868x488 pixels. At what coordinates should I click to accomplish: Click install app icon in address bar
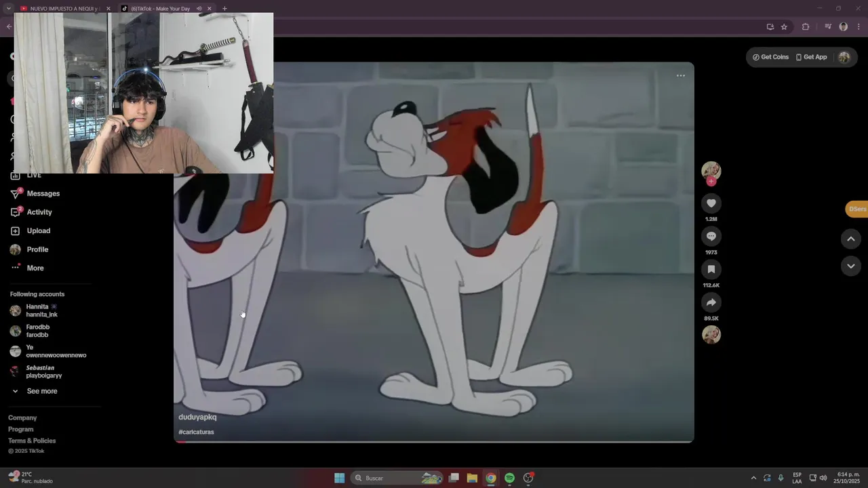click(x=770, y=27)
